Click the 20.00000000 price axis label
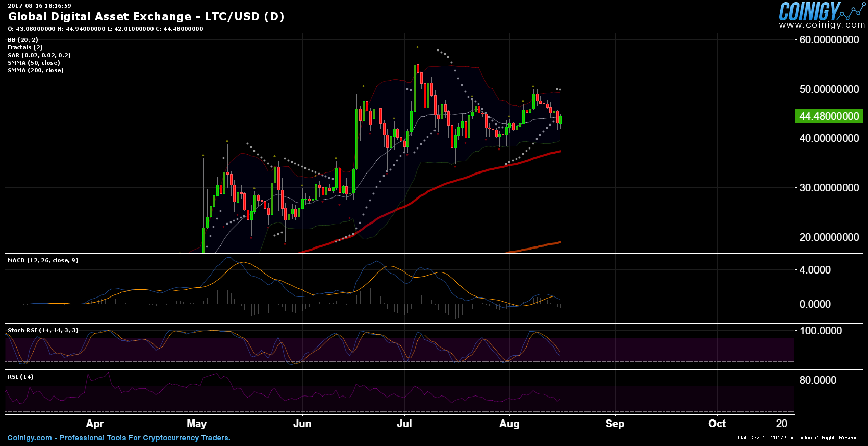 point(829,237)
